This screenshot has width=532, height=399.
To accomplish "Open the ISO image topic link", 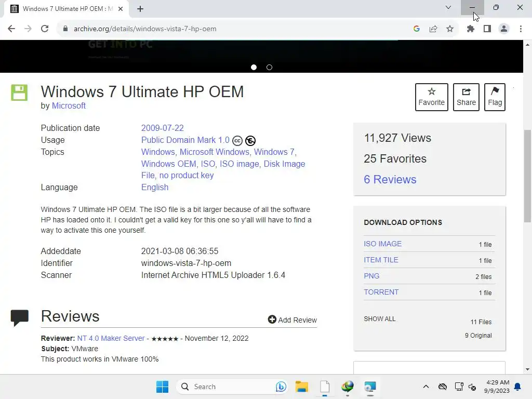I will click(239, 164).
